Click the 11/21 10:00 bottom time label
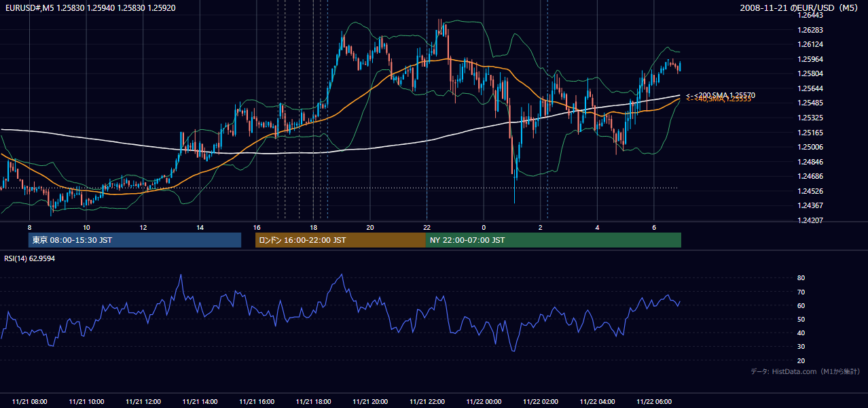Image resolution: width=868 pixels, height=408 pixels. coord(86,402)
